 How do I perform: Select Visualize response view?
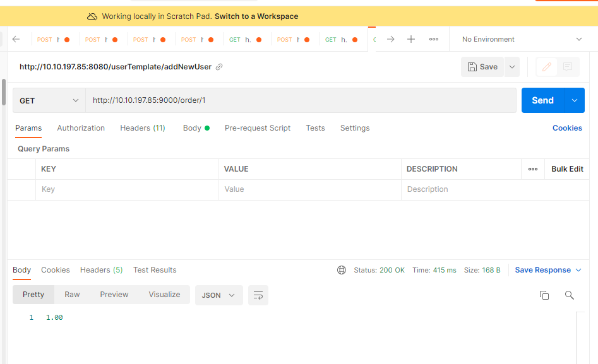click(x=164, y=295)
